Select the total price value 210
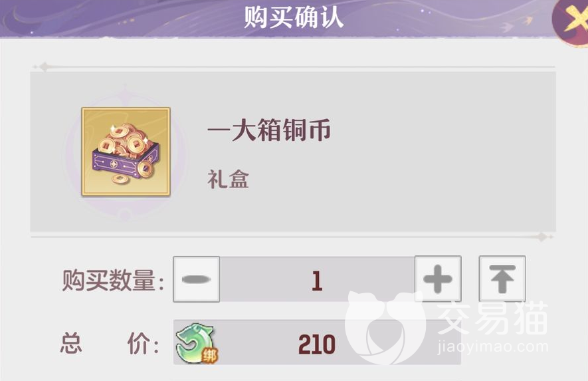Image resolution: width=588 pixels, height=381 pixels. click(317, 344)
